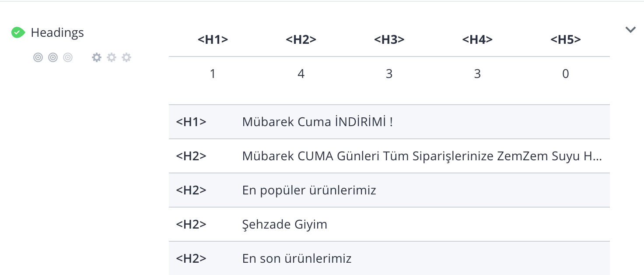644x275 pixels.
Task: Click the second light gear icon
Action: click(112, 57)
